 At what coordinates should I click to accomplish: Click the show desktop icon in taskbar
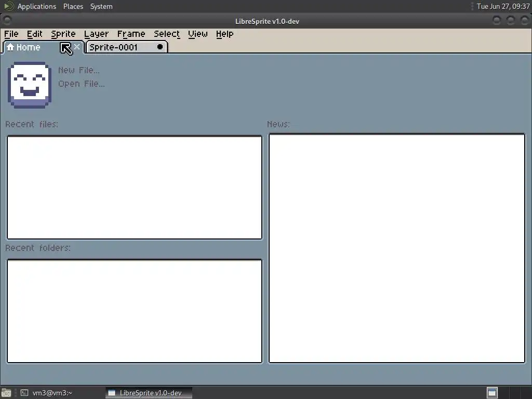click(x=6, y=393)
